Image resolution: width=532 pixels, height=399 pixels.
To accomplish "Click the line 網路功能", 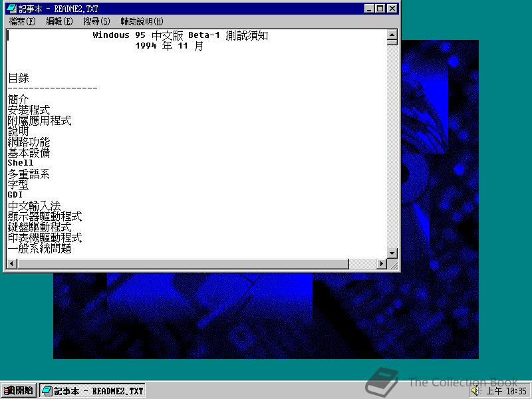I will point(29,142).
